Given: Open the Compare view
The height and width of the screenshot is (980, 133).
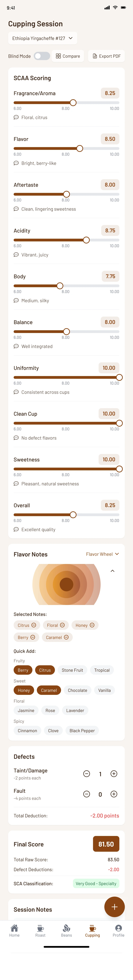Looking at the screenshot, I should click(x=68, y=56).
